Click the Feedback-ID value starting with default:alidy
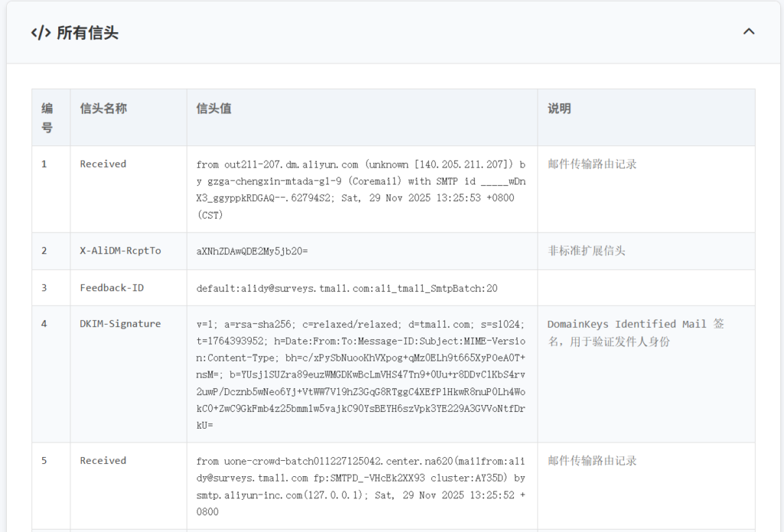The height and width of the screenshot is (532, 784). 347,288
